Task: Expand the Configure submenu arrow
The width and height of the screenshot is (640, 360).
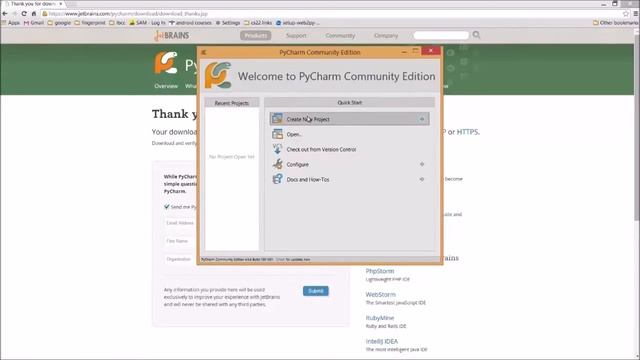Action: coord(422,164)
